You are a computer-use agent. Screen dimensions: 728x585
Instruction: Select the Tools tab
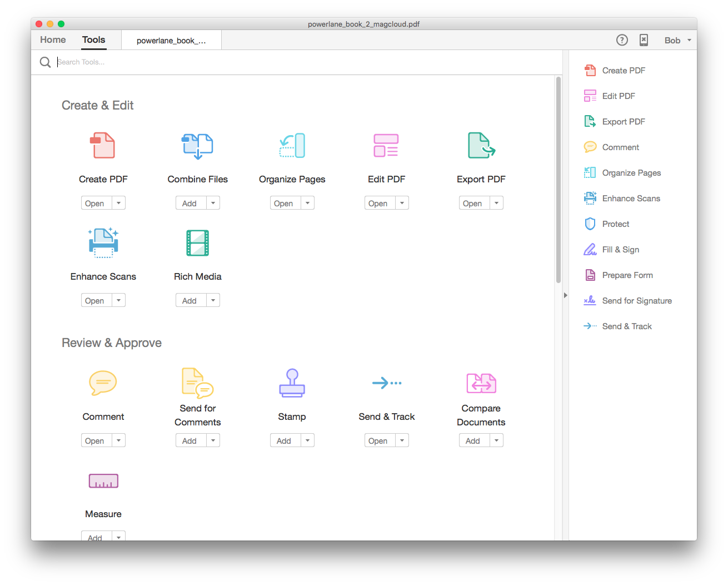click(93, 40)
